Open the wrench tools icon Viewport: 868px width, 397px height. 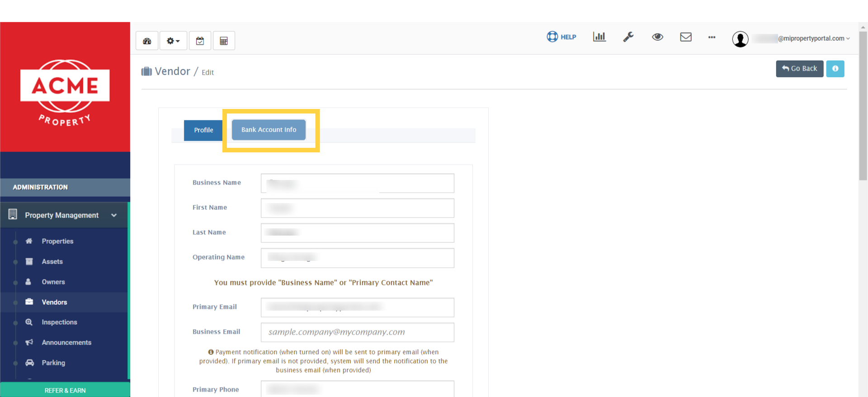pyautogui.click(x=628, y=37)
